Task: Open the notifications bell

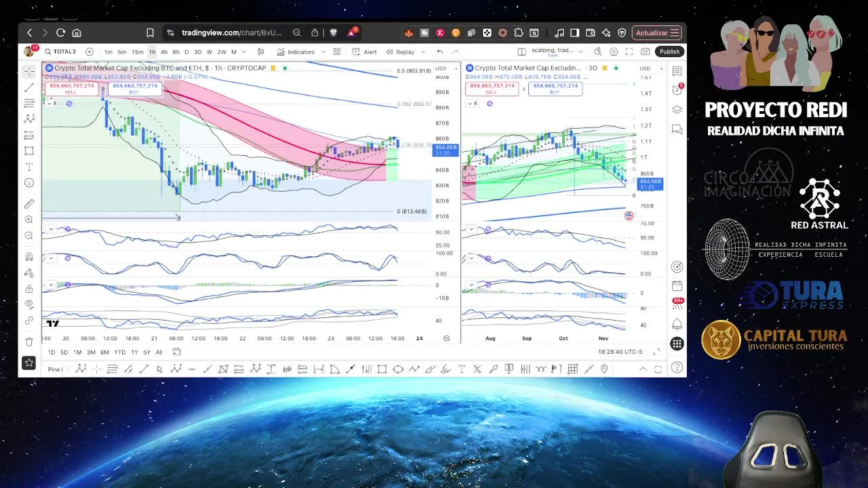Action: pos(677,324)
